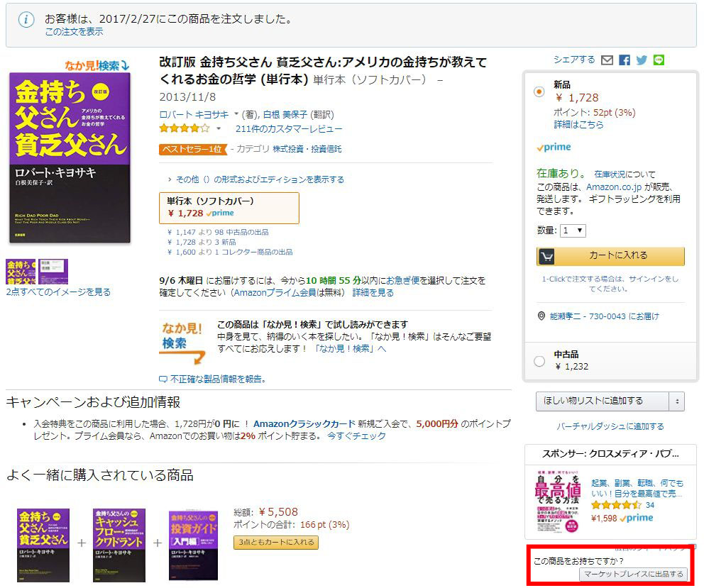Open 2点すべてのイメージを見る link
704x588 pixels.
coord(58,292)
